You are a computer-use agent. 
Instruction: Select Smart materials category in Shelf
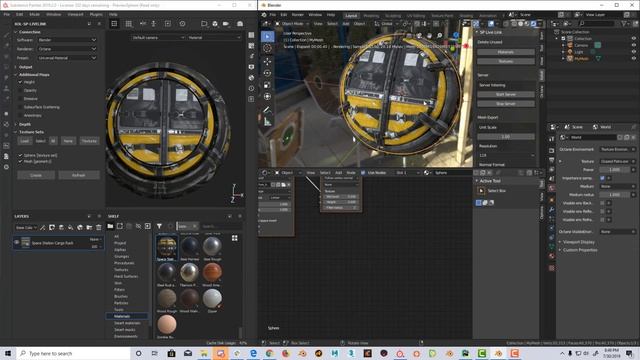[x=127, y=323]
